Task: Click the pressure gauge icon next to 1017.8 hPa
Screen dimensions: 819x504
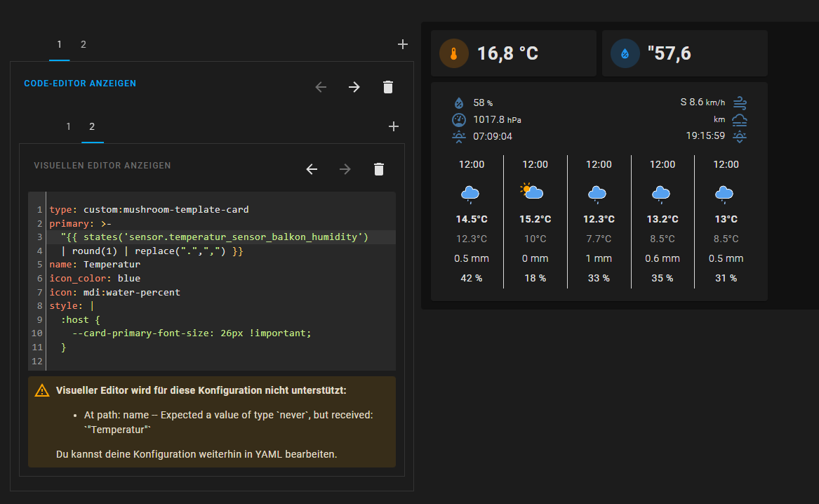Action: [x=459, y=119]
